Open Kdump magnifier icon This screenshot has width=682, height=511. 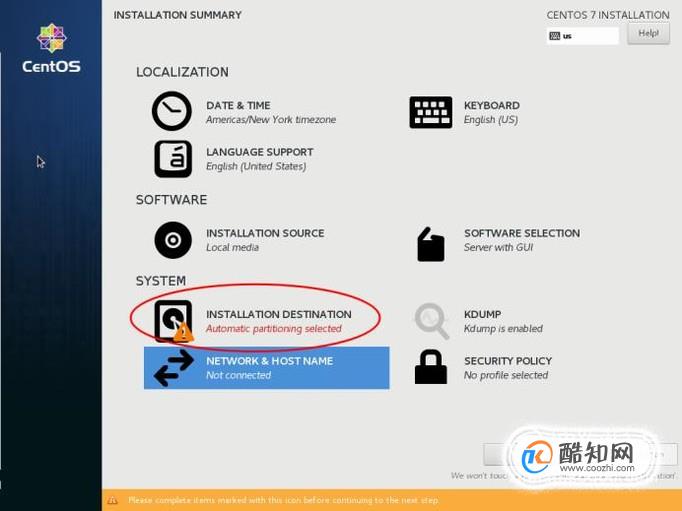pos(431,321)
